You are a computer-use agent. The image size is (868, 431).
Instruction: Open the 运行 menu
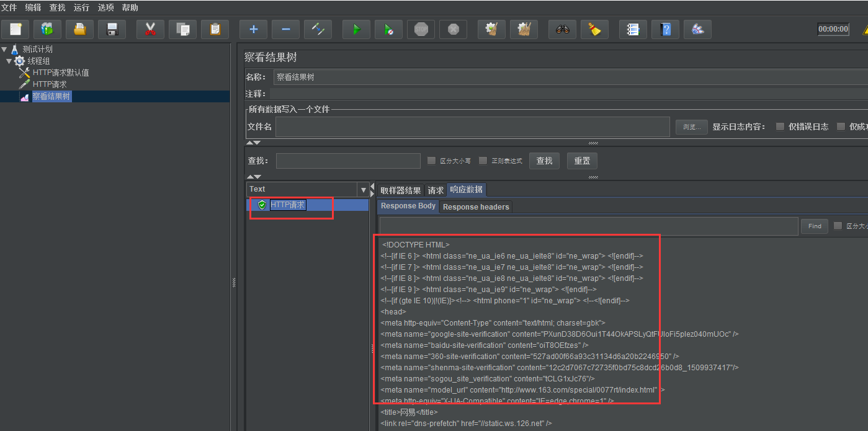[x=81, y=7]
